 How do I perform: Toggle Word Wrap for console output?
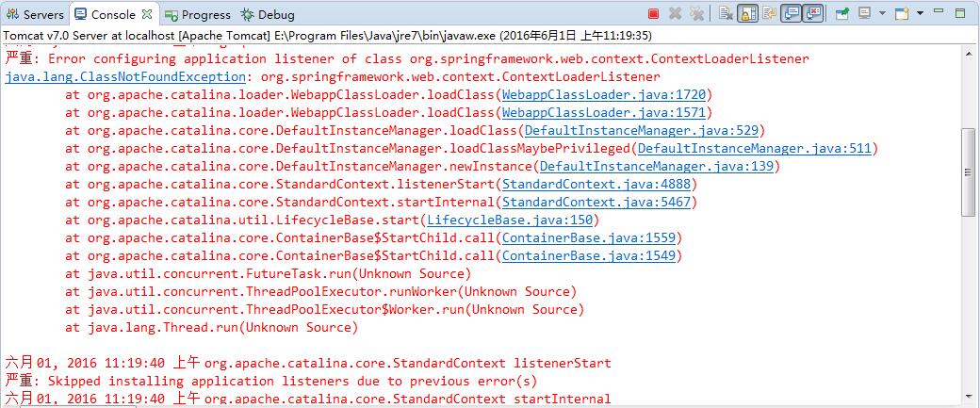click(769, 14)
